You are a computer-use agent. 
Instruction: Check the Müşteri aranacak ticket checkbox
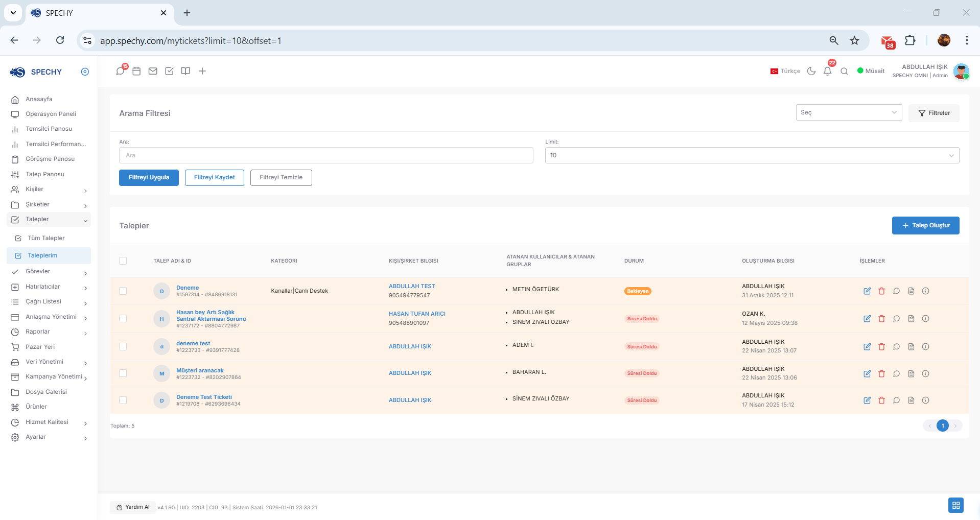tap(123, 373)
